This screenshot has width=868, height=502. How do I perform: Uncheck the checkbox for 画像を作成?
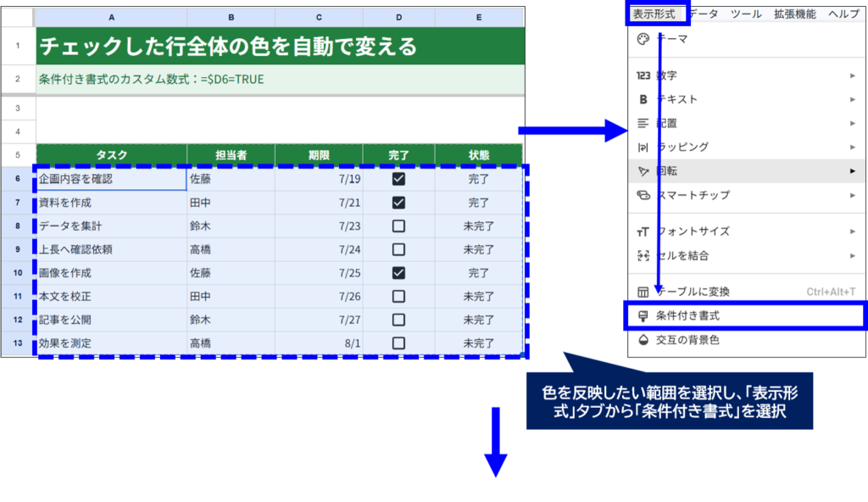click(398, 272)
